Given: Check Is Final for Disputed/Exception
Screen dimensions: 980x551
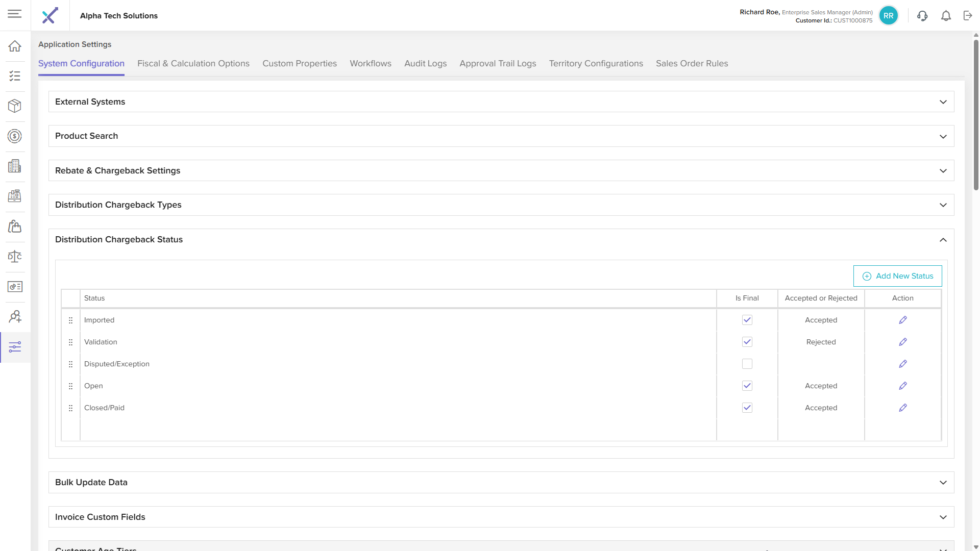Looking at the screenshot, I should (747, 364).
